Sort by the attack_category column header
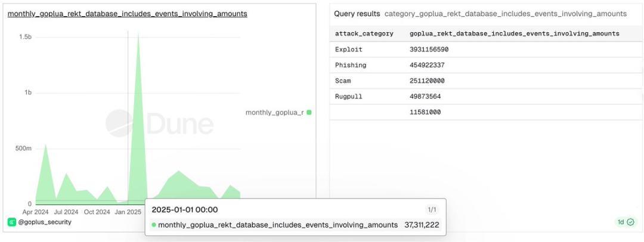The height and width of the screenshot is (242, 644). (x=364, y=34)
